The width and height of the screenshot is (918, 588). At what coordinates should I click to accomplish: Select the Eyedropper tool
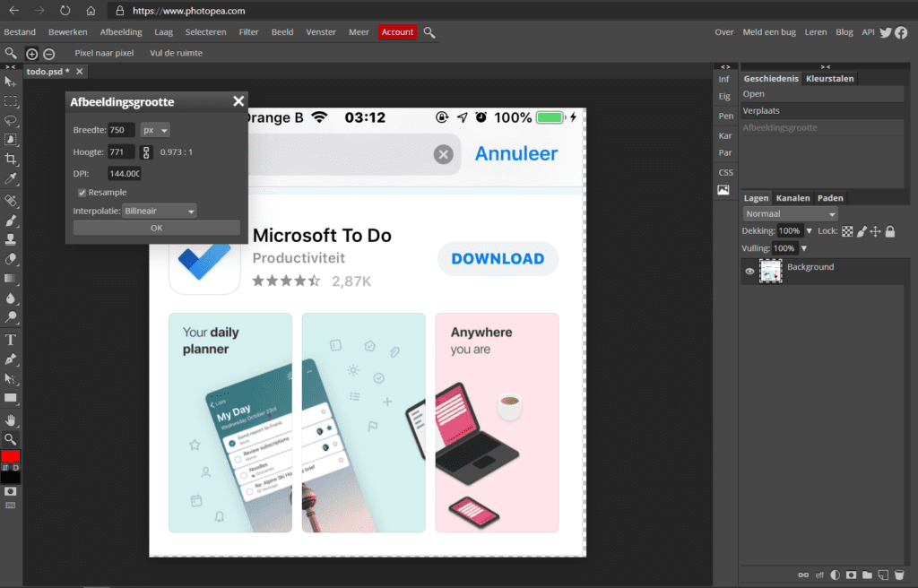tap(11, 178)
